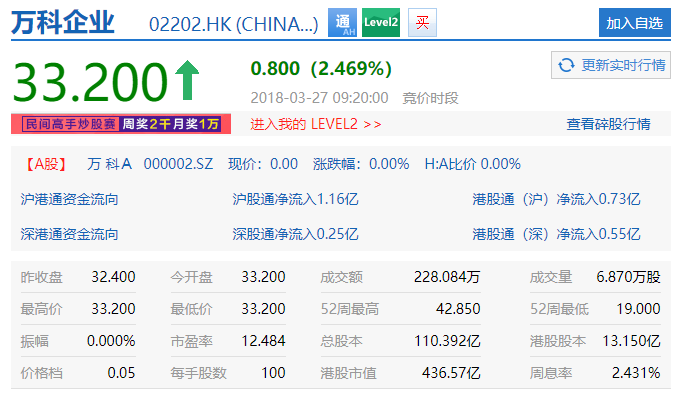This screenshot has width=677, height=397.
Task: Click the 总股本 label
Action: pos(342,341)
